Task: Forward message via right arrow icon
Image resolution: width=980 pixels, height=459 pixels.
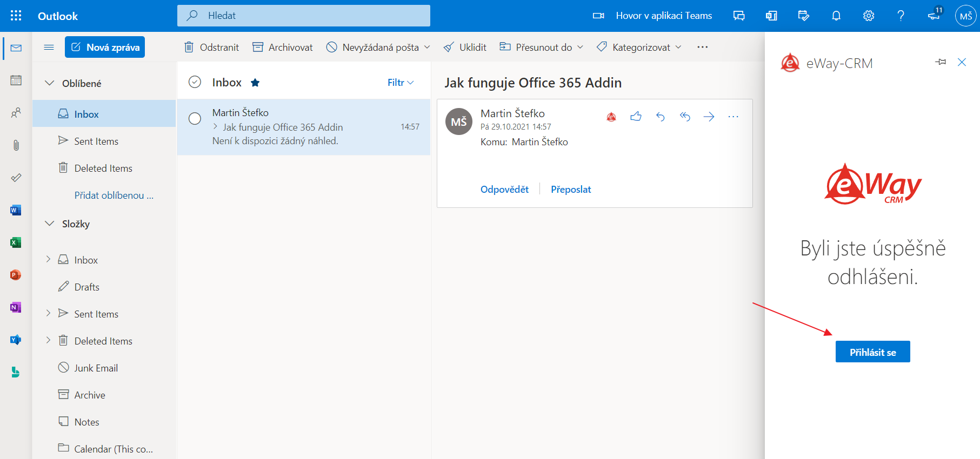Action: point(709,116)
